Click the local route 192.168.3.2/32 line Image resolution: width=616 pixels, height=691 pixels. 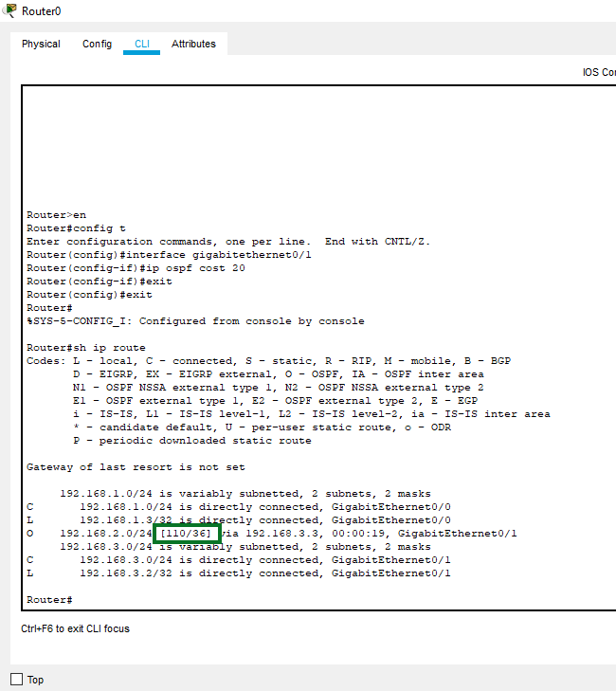[x=265, y=573]
